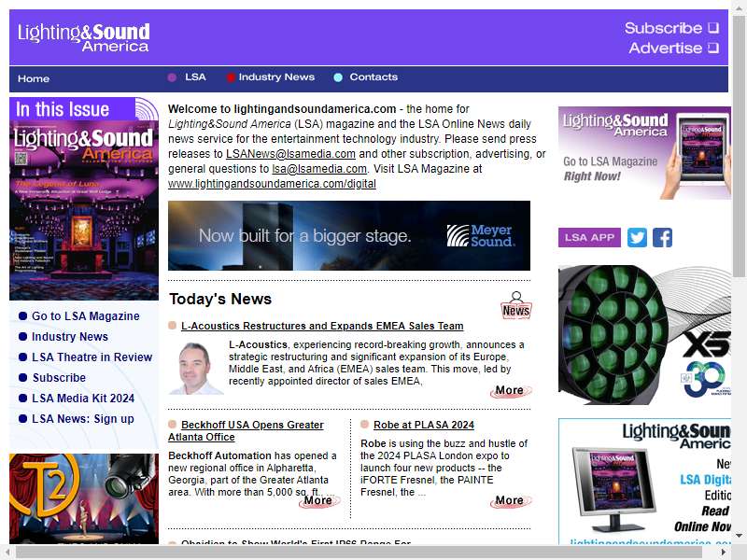This screenshot has width=747, height=560.
Task: Click the Go to LSA Magazine Right Now banner
Action: pyautogui.click(x=644, y=152)
